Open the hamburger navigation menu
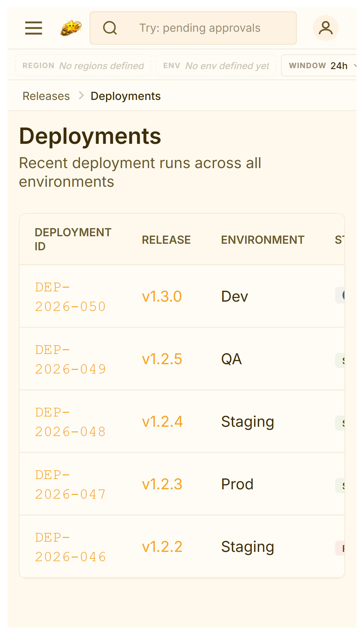364x635 pixels. click(34, 28)
